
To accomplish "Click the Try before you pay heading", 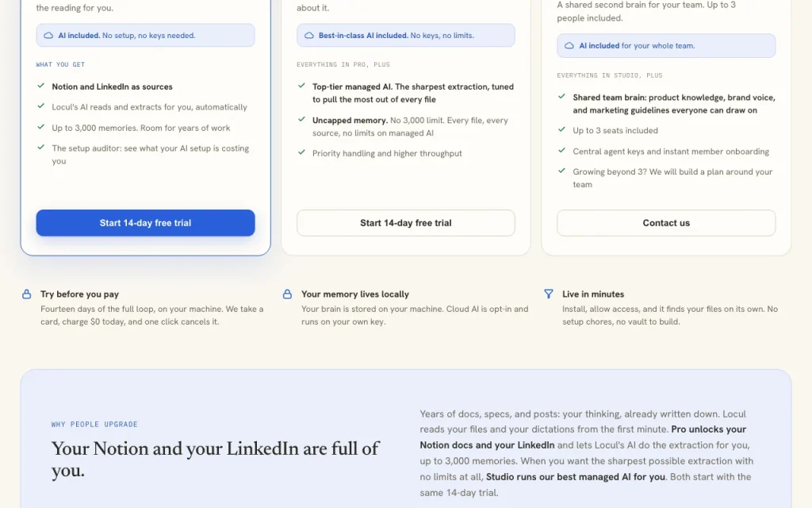I will coord(80,294).
